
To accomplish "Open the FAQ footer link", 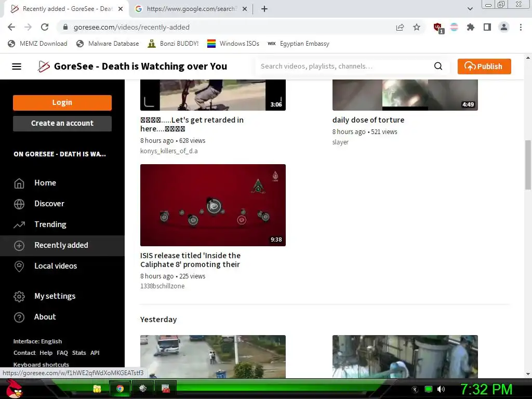I will 62,353.
